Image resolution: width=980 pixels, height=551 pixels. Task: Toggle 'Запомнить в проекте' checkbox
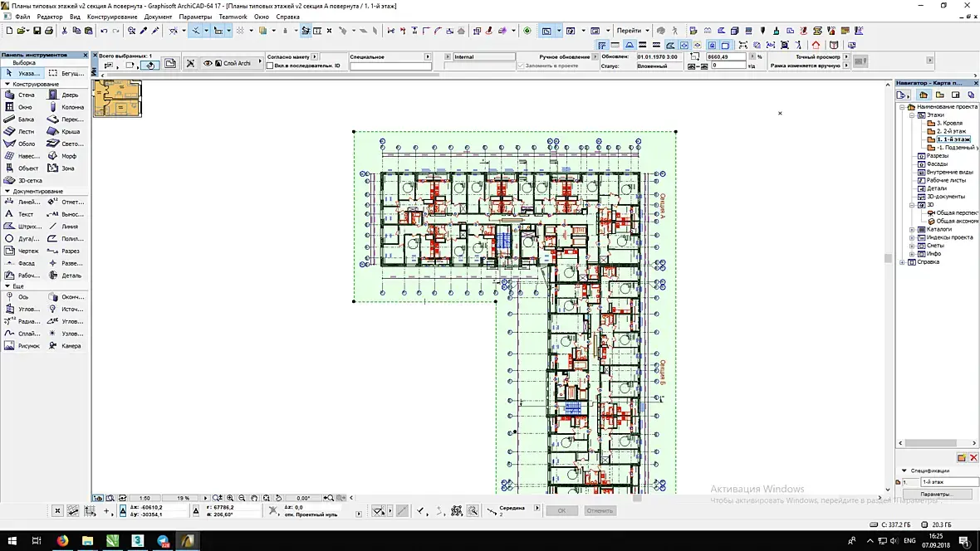click(521, 66)
